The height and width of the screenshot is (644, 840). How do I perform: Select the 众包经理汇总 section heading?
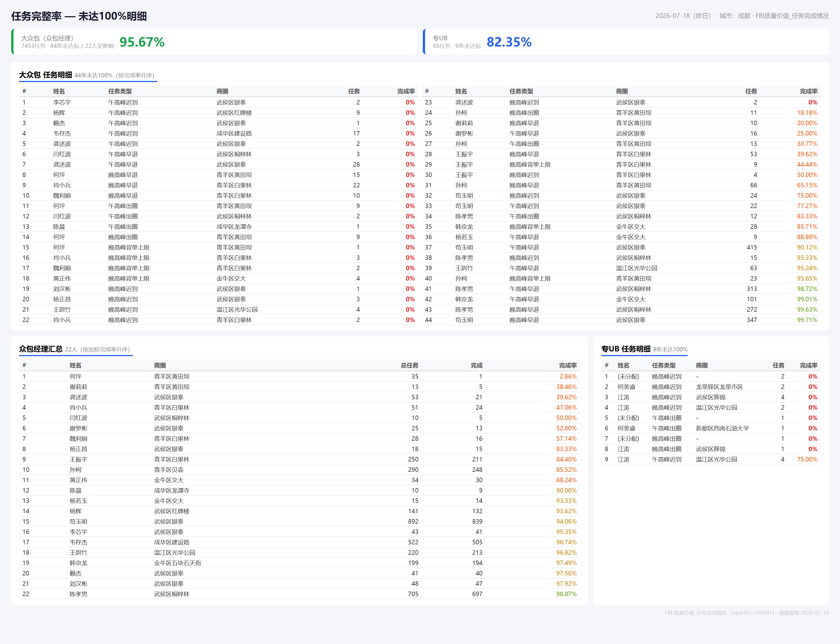pos(41,349)
